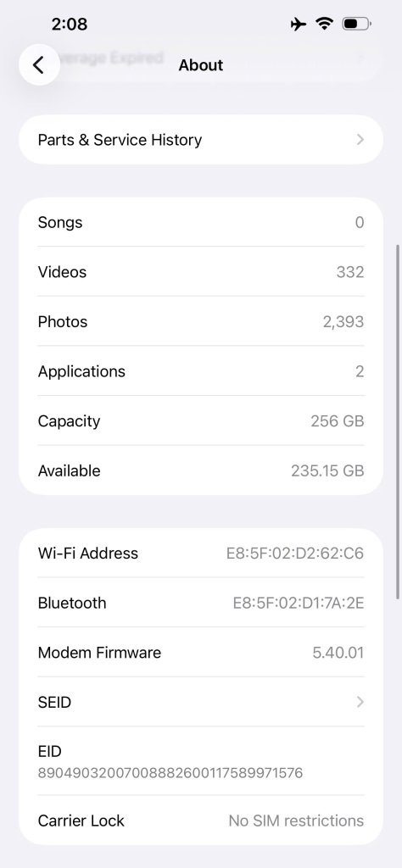Tap the Photos count 2,393

343,322
